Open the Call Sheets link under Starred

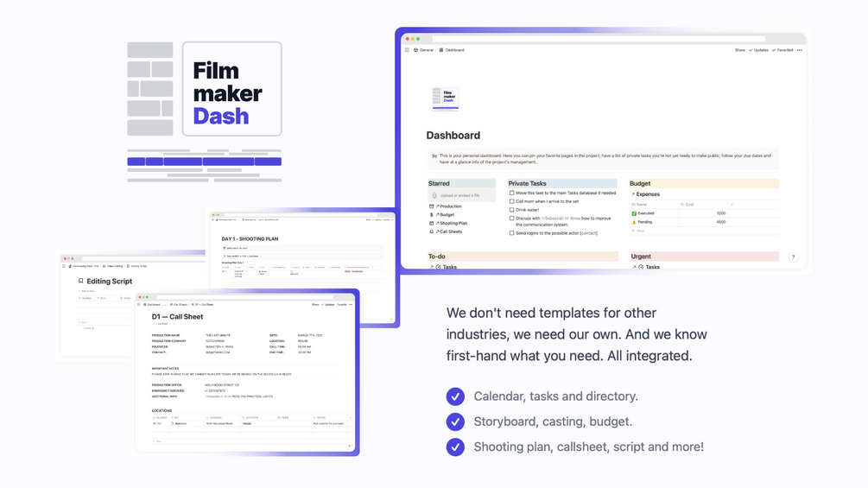pyautogui.click(x=446, y=231)
